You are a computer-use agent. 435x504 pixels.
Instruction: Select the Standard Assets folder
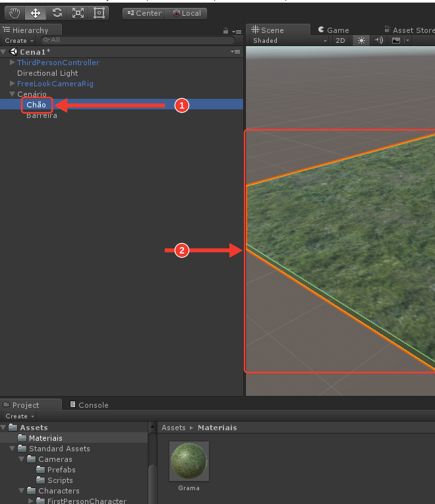[59, 449]
